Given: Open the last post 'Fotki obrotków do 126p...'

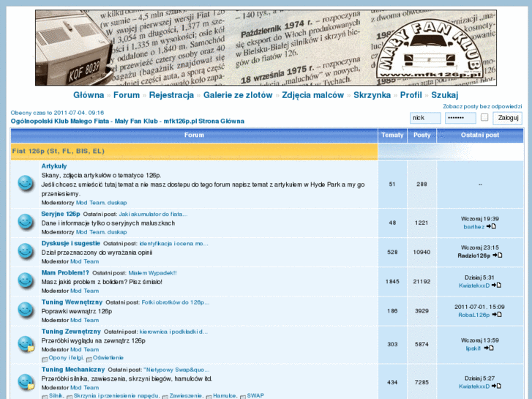Looking at the screenshot, I should tap(176, 302).
